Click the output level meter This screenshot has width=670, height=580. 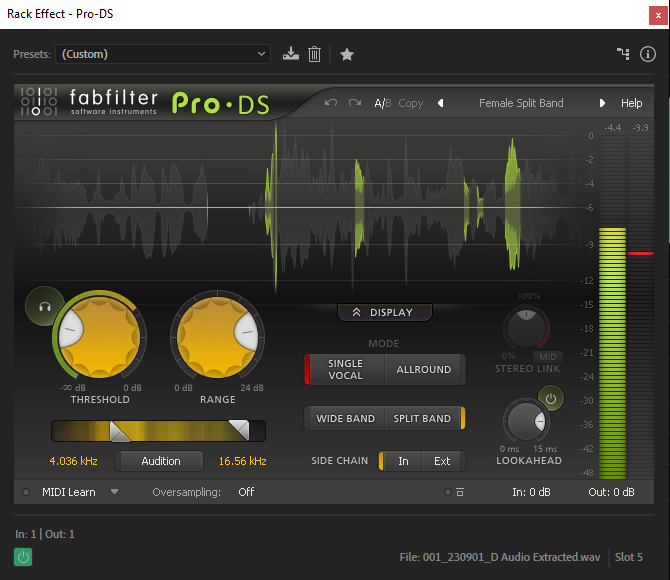pos(612,306)
